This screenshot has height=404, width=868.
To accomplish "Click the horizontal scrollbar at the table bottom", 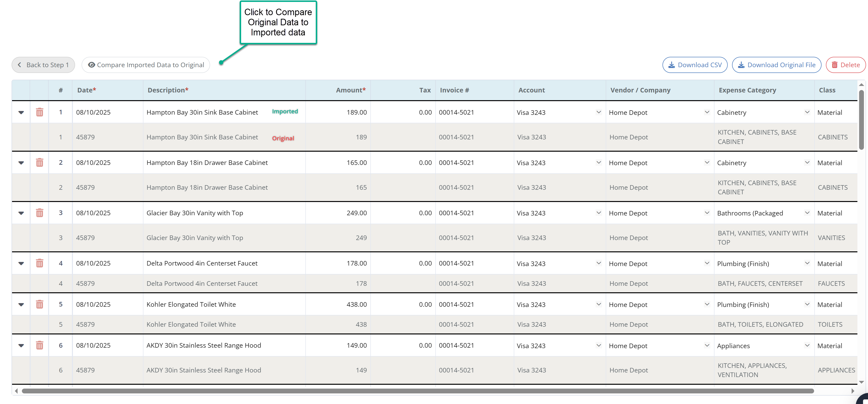I will 418,391.
